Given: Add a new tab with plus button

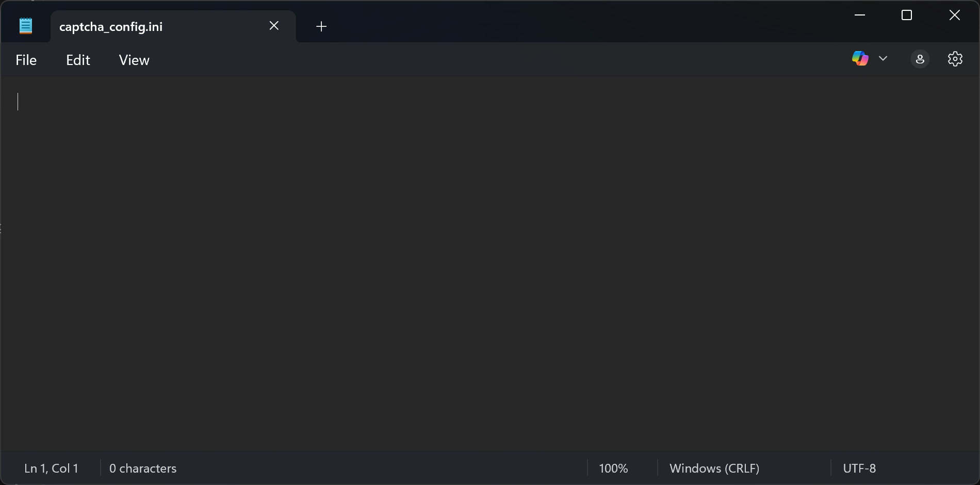Looking at the screenshot, I should point(321,26).
